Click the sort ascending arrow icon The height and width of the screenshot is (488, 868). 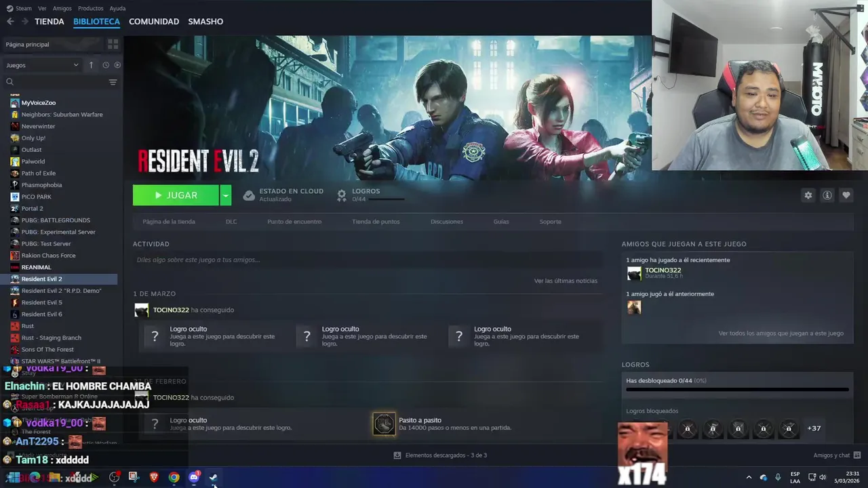coord(91,65)
